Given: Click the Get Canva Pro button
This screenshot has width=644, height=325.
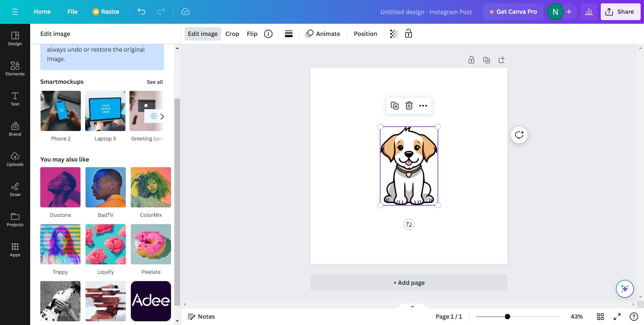Looking at the screenshot, I should [x=513, y=11].
